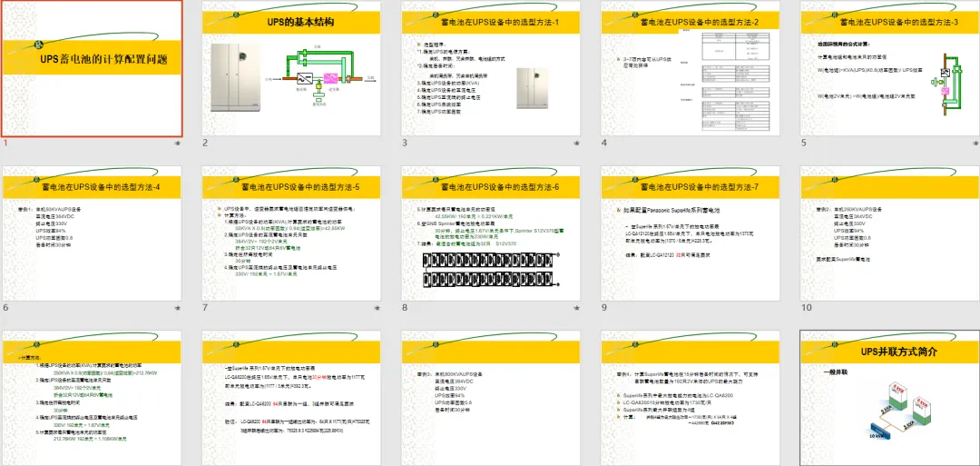
Task: Click slide number label 8
Action: click(x=405, y=308)
